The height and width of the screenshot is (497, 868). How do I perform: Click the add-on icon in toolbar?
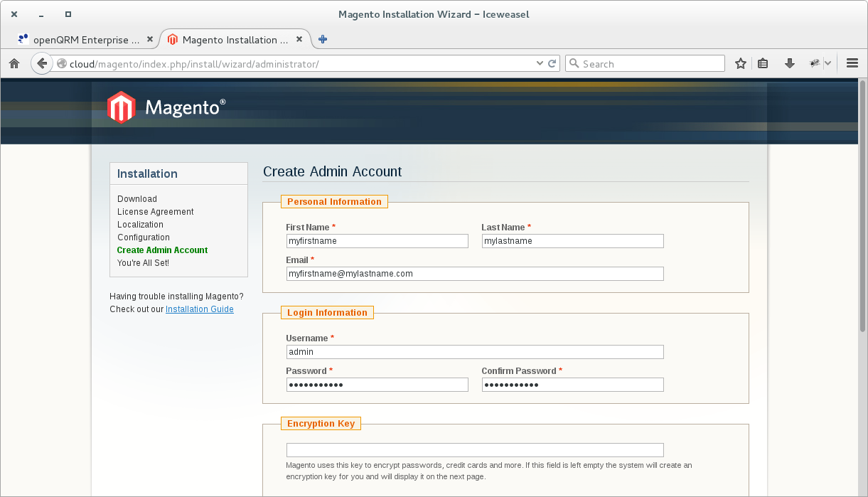click(815, 63)
